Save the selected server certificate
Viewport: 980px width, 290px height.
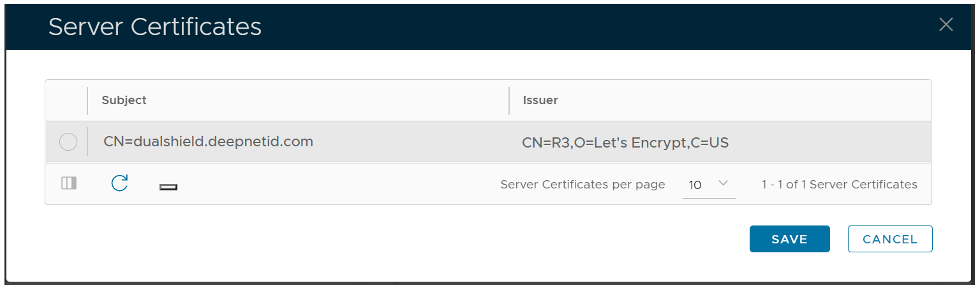coord(789,239)
